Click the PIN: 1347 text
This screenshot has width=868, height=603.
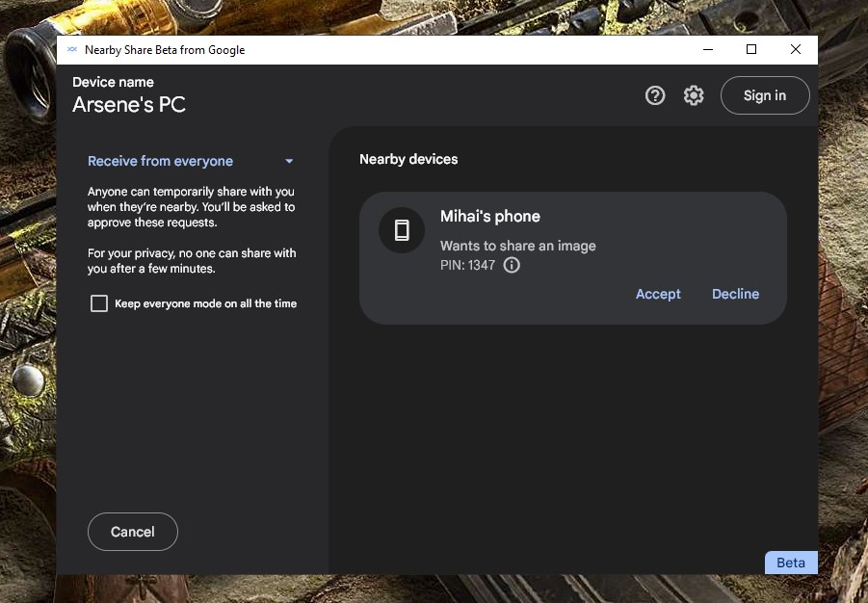[x=467, y=265]
